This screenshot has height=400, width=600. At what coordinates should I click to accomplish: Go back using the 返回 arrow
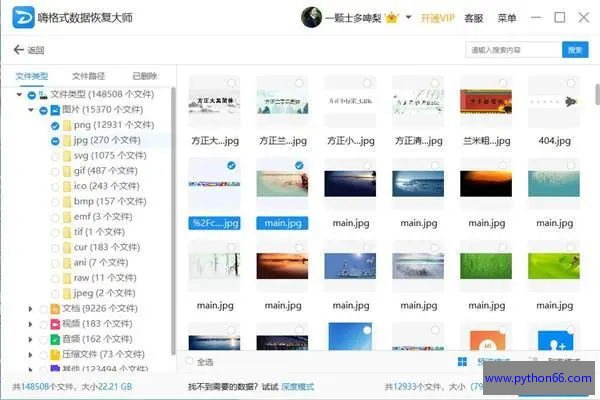[18, 49]
